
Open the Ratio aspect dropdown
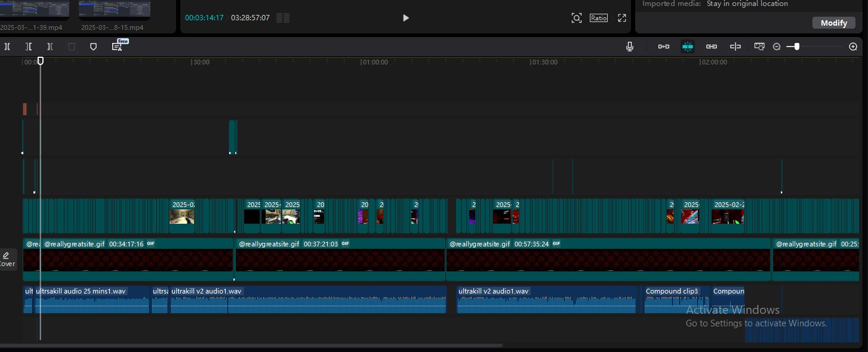tap(599, 18)
